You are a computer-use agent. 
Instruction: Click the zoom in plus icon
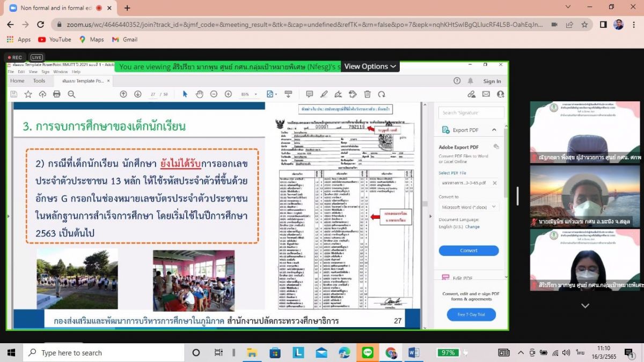228,94
